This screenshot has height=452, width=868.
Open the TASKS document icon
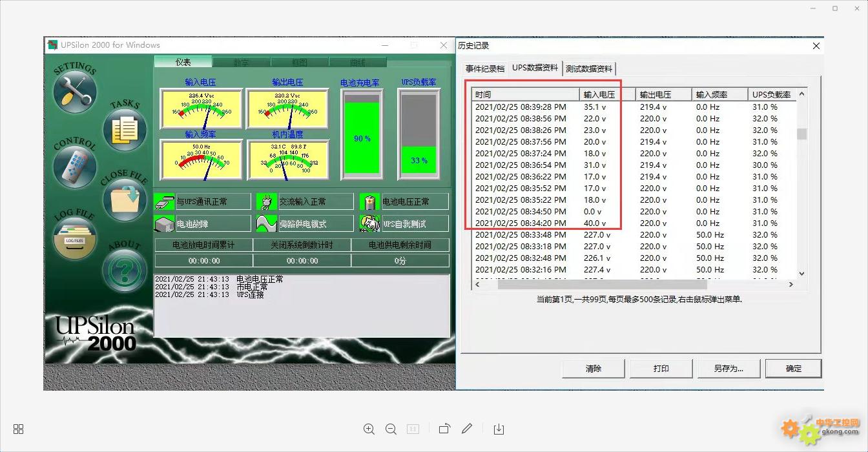(x=125, y=130)
